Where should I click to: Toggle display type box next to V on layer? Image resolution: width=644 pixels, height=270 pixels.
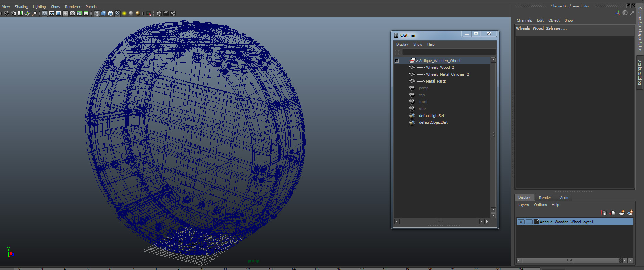point(529,222)
